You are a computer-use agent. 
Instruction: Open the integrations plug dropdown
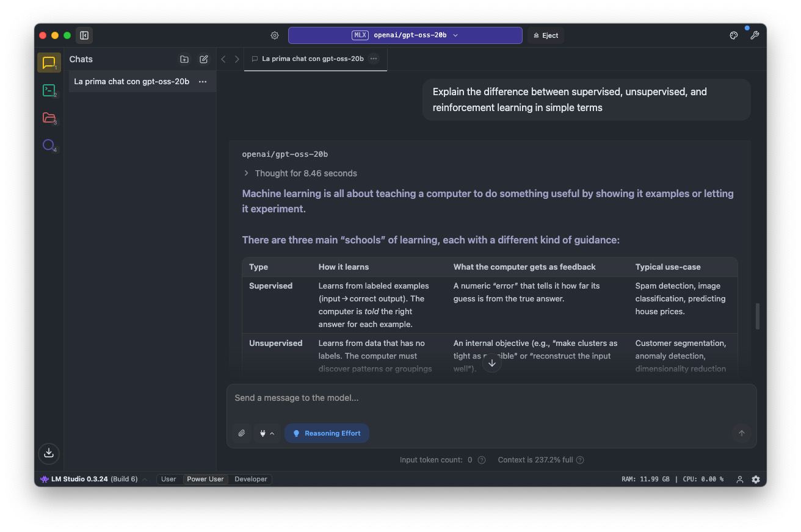(267, 433)
